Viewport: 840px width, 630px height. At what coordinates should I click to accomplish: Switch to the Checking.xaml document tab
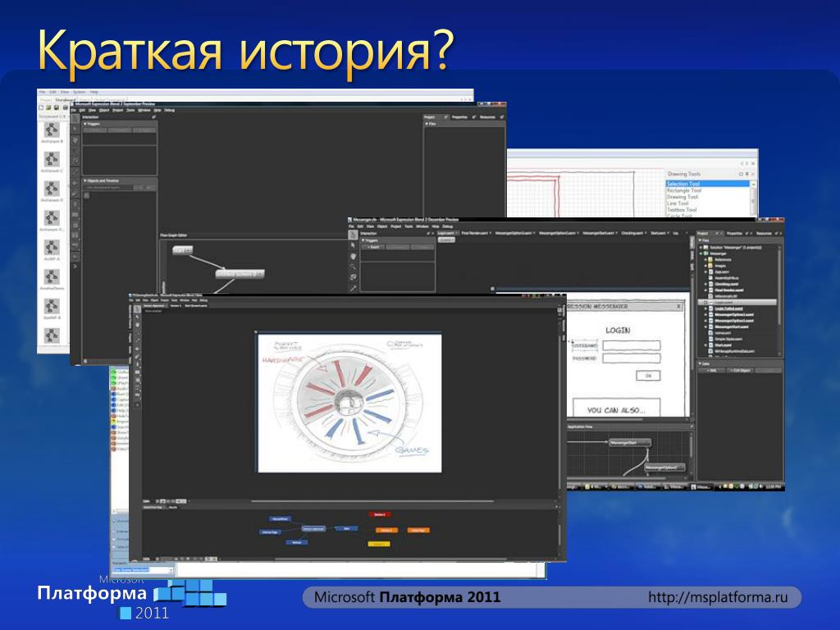pos(634,233)
